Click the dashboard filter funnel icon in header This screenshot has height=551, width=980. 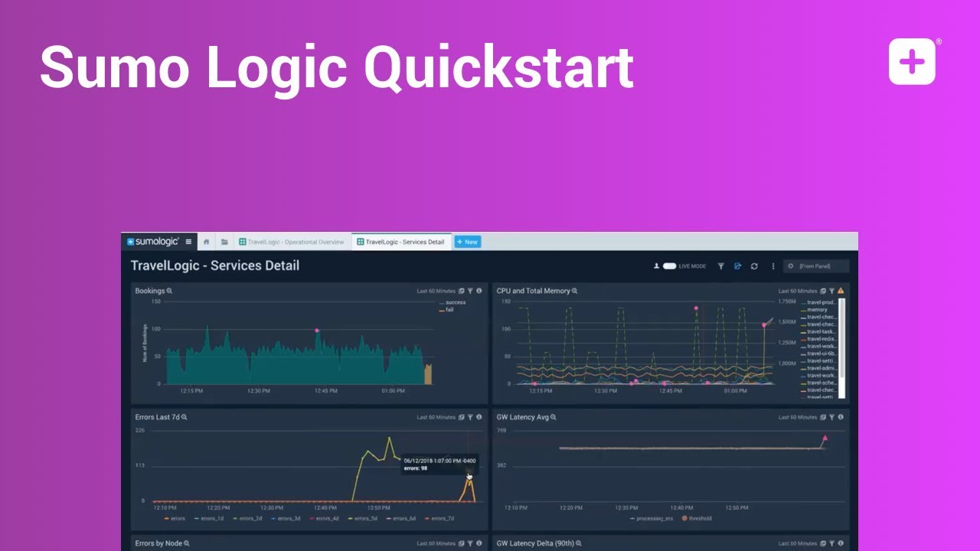720,266
